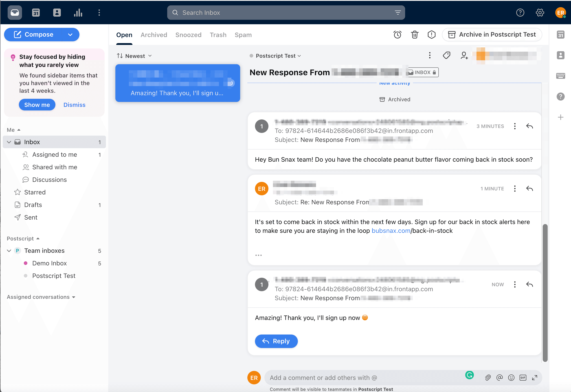Open Compose dropdown arrow
571x392 pixels.
click(x=70, y=35)
